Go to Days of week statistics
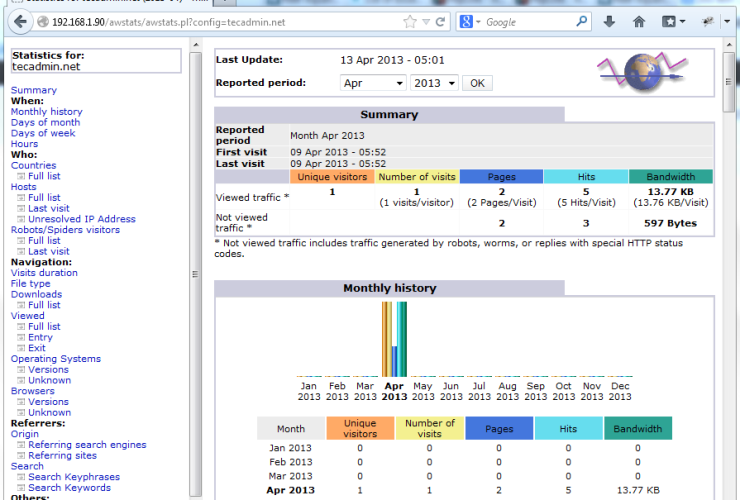The image size is (740, 500). (x=42, y=133)
